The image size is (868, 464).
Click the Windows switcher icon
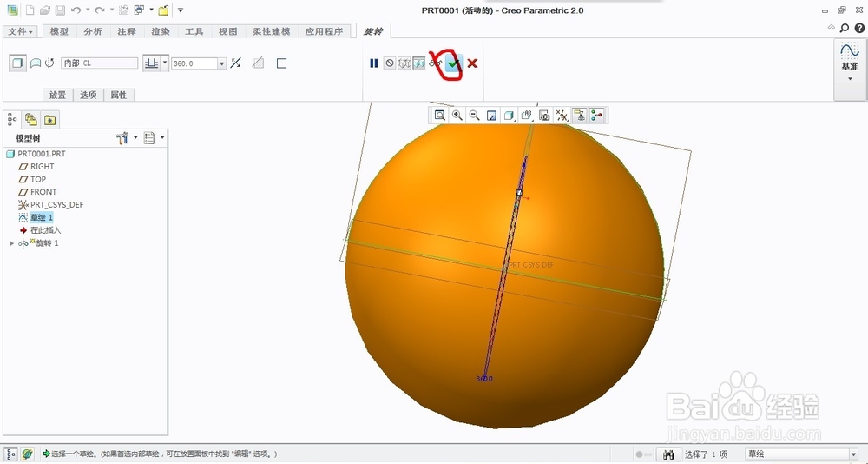[x=140, y=10]
